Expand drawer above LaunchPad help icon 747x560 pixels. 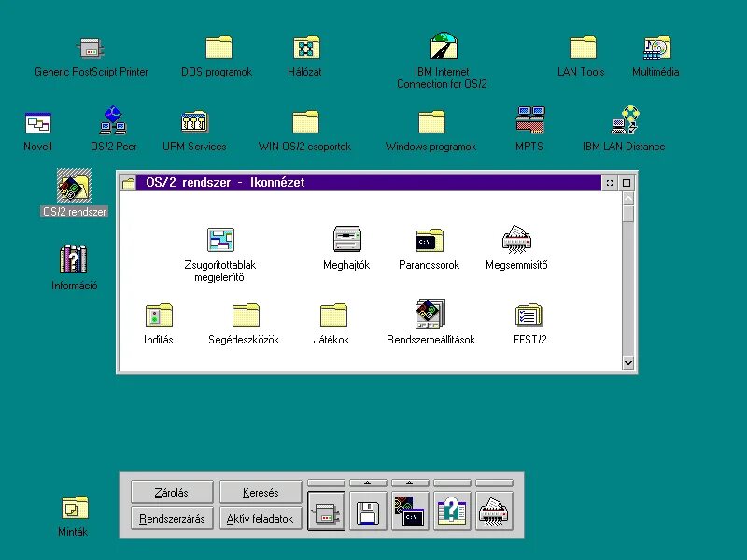click(452, 483)
